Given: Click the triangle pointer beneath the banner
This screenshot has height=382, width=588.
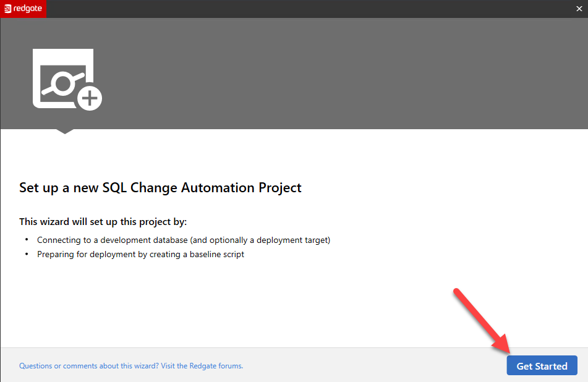Looking at the screenshot, I should (64, 131).
